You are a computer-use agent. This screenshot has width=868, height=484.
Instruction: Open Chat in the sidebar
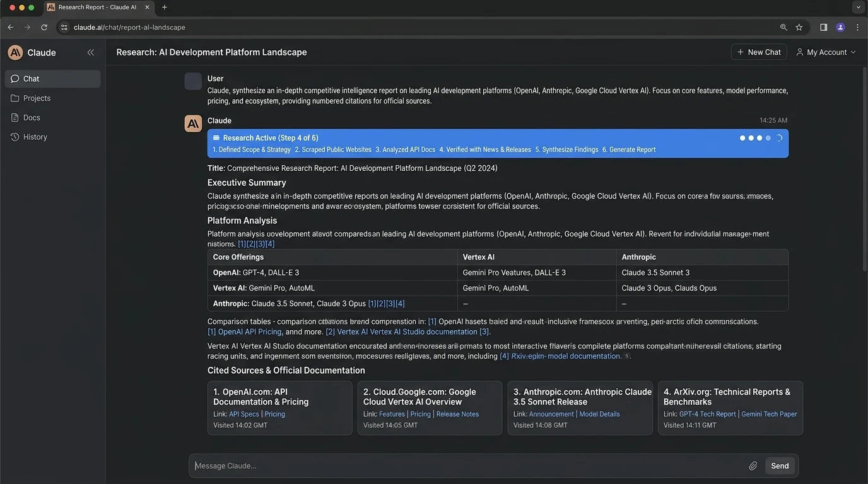pyautogui.click(x=53, y=79)
